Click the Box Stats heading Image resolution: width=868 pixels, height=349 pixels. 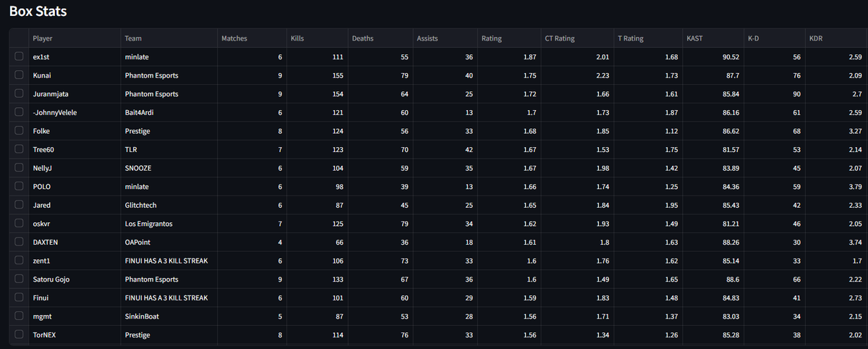coord(38,11)
